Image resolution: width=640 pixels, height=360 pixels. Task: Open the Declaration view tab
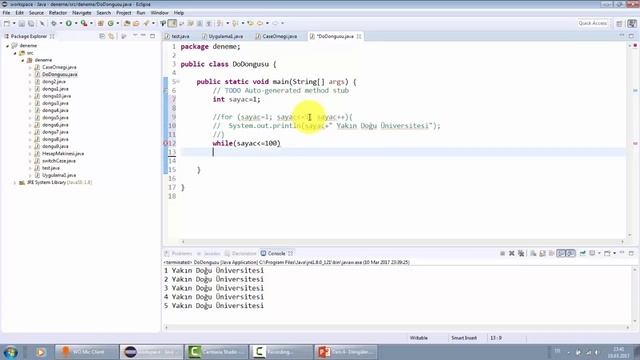pyautogui.click(x=240, y=253)
